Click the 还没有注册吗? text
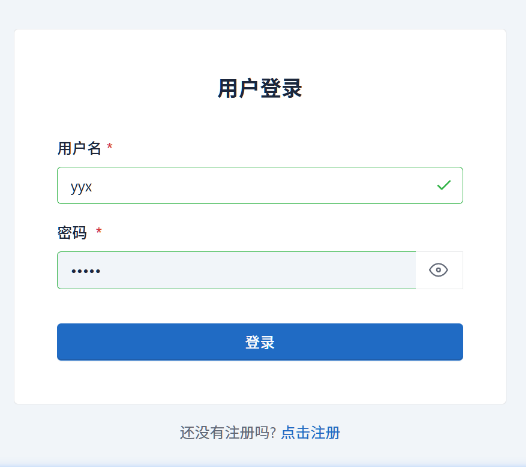 (x=228, y=432)
